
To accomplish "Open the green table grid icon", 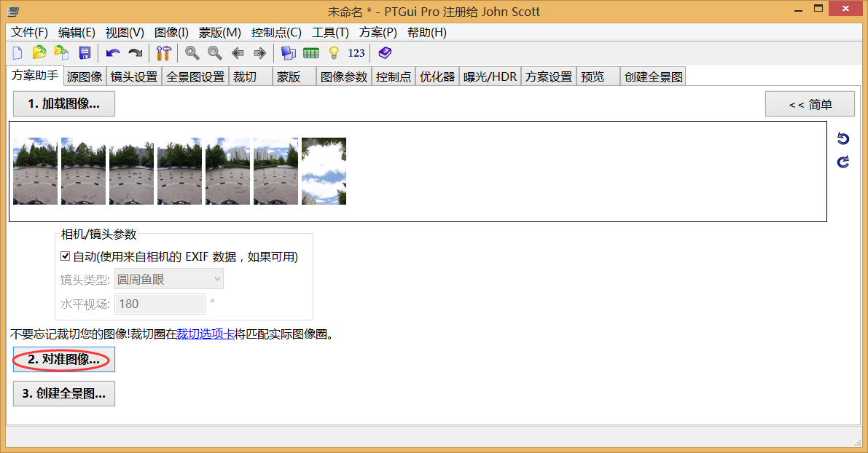I will click(x=311, y=52).
